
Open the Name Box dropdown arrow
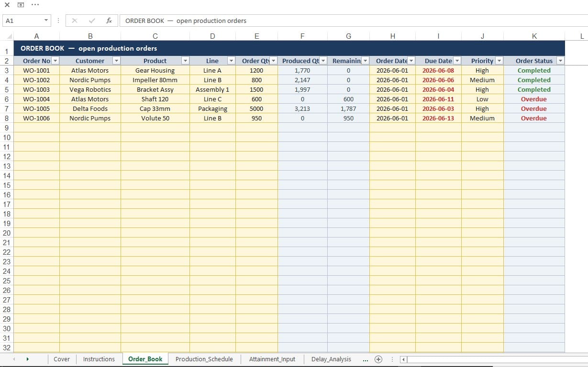46,21
